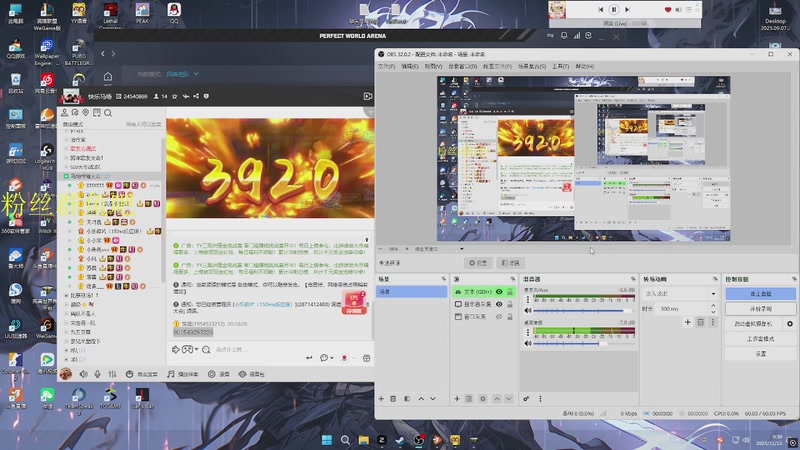Lock the 文本 (GDI+) source
Viewport: 800px width, 450px height.
(x=510, y=292)
